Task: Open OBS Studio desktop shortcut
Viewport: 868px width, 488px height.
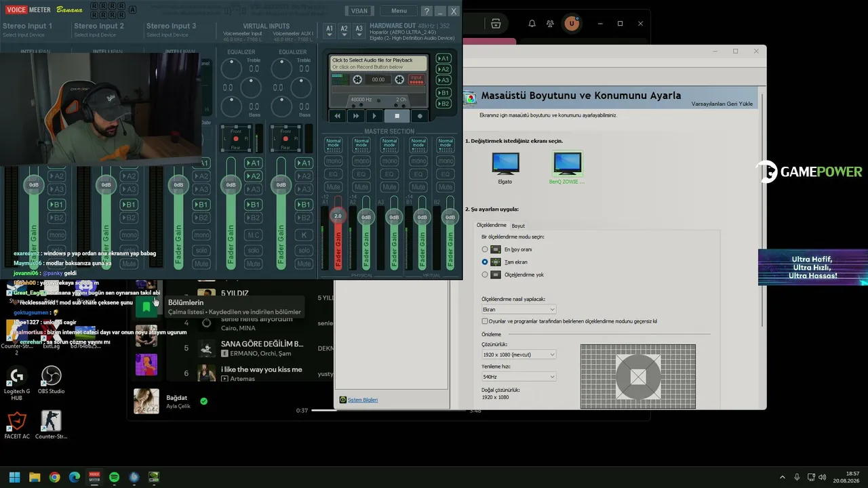Action: (x=52, y=381)
